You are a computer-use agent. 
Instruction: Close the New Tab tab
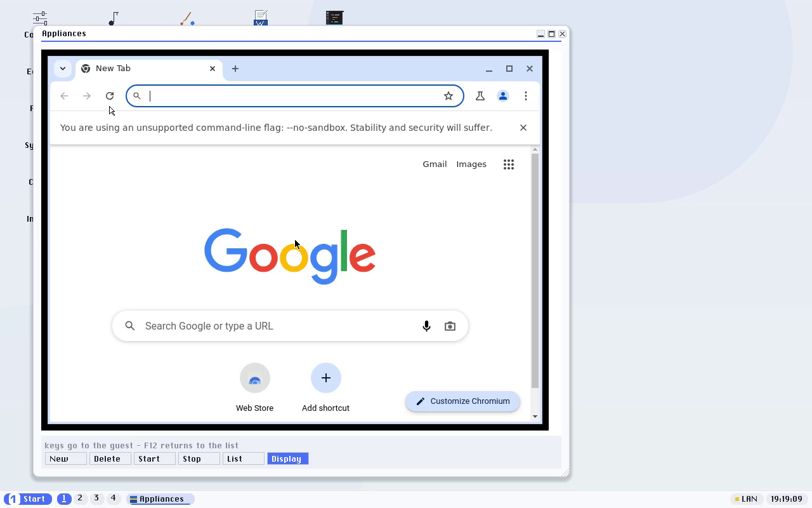[213, 69]
